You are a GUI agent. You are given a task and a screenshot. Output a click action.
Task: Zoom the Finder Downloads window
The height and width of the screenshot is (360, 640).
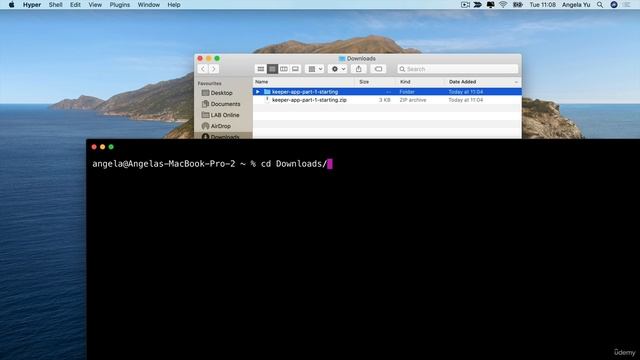(x=217, y=58)
